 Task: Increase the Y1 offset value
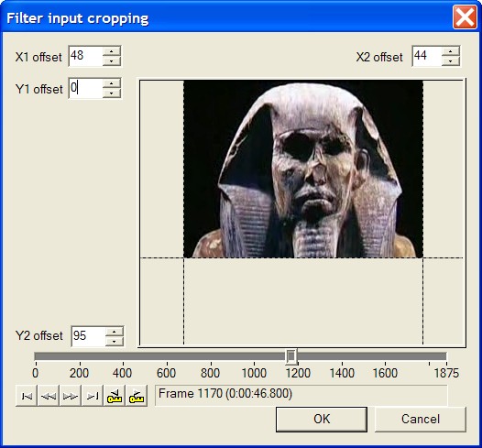coord(111,83)
